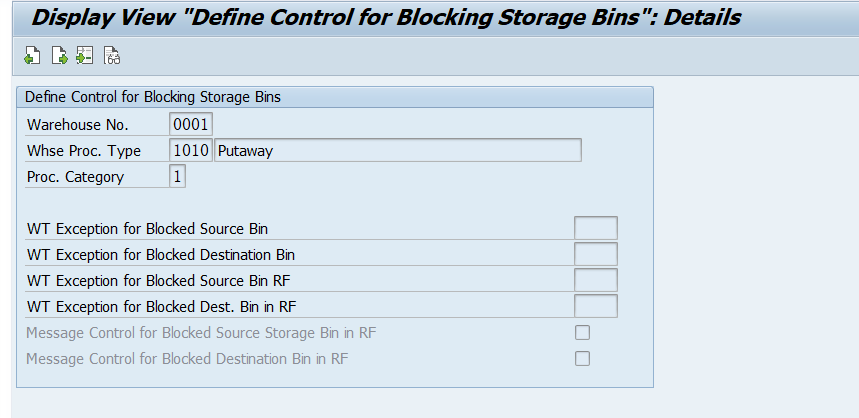Select WT Exception for Blocked Destination Bin field
The width and height of the screenshot is (859, 418).
click(x=595, y=254)
